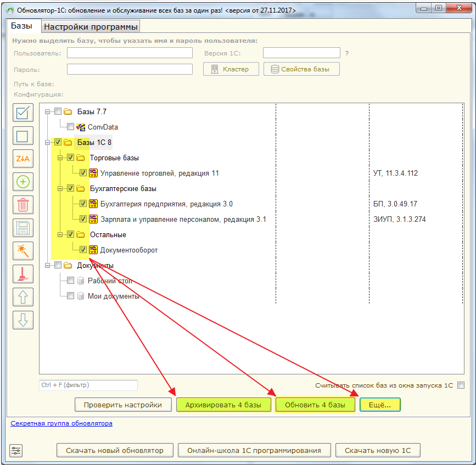Check the Рабочий стол checkbox
Image resolution: width=476 pixels, height=465 pixels.
(70, 281)
